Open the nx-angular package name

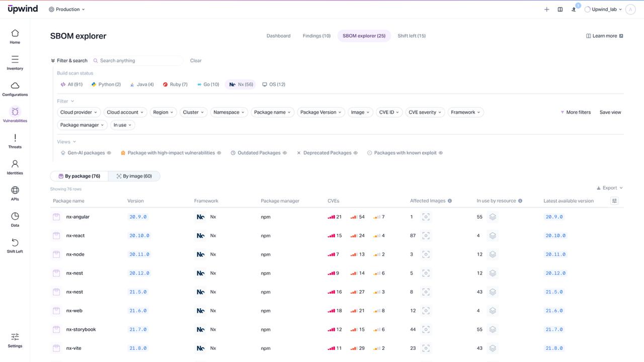point(78,217)
